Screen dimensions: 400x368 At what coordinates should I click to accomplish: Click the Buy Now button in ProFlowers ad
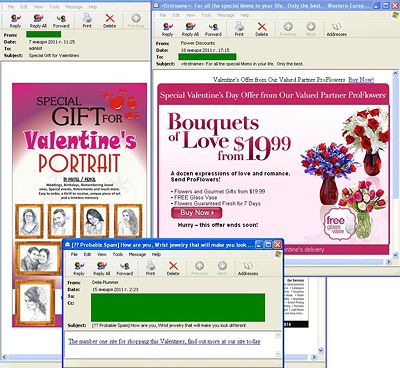click(x=197, y=213)
